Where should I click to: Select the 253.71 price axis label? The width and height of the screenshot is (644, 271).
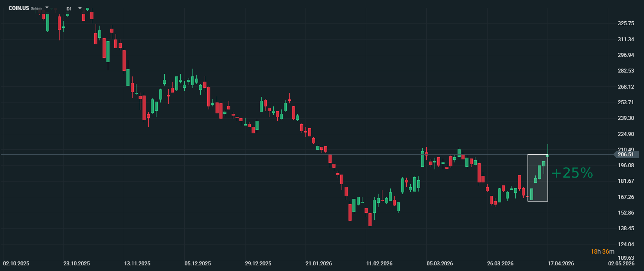point(626,102)
